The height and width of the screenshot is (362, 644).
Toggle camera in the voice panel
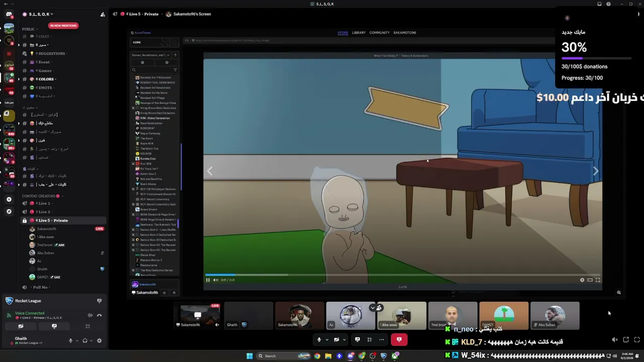coord(21,326)
